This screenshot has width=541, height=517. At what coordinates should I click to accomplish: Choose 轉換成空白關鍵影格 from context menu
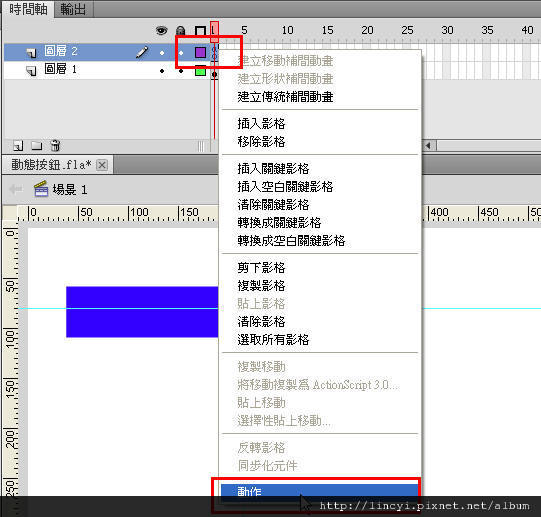(291, 241)
